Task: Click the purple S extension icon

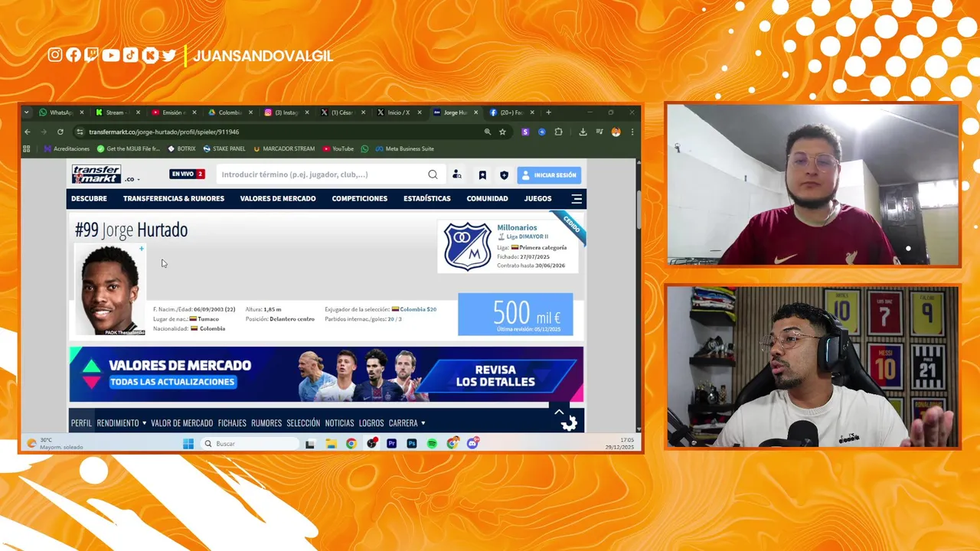Action: point(524,132)
